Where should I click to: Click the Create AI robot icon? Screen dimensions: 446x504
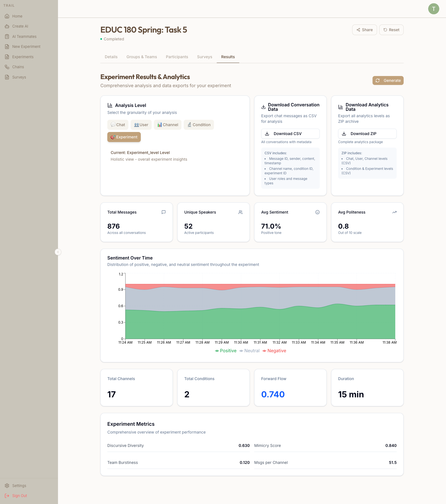[7, 26]
